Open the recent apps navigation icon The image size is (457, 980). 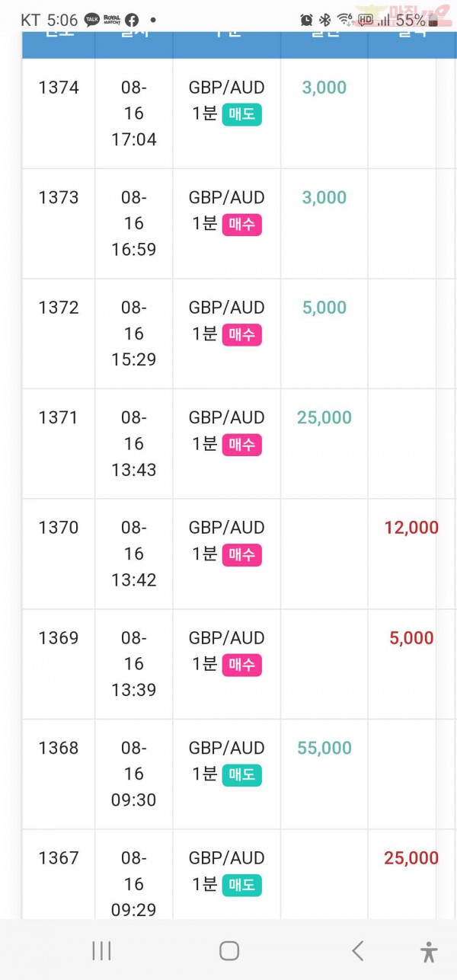(x=101, y=950)
